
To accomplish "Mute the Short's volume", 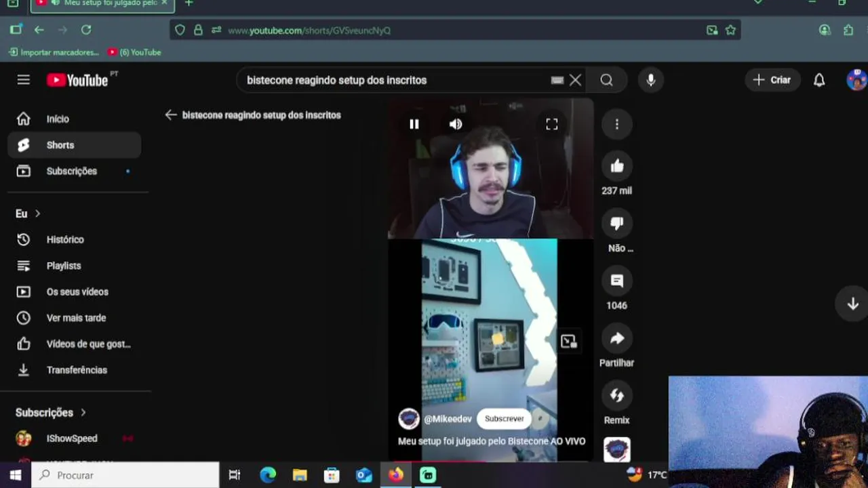I will point(456,124).
